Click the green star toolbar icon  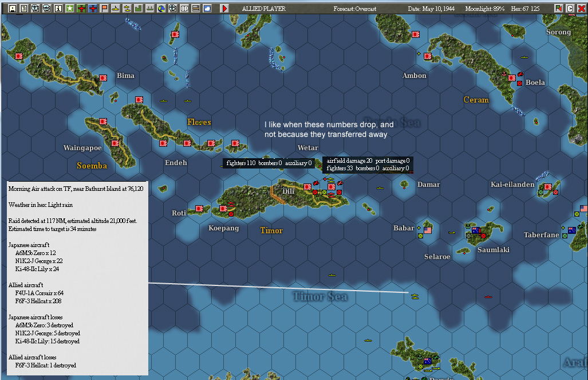point(70,8)
